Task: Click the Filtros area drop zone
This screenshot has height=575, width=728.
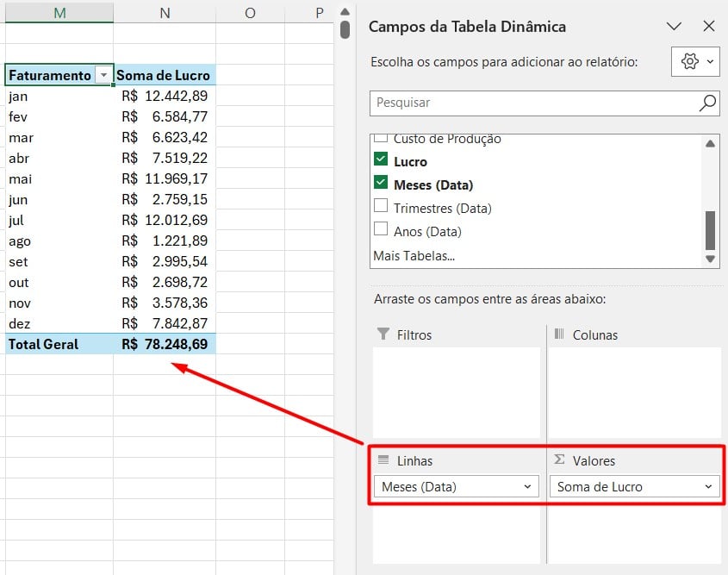Action: pyautogui.click(x=457, y=392)
